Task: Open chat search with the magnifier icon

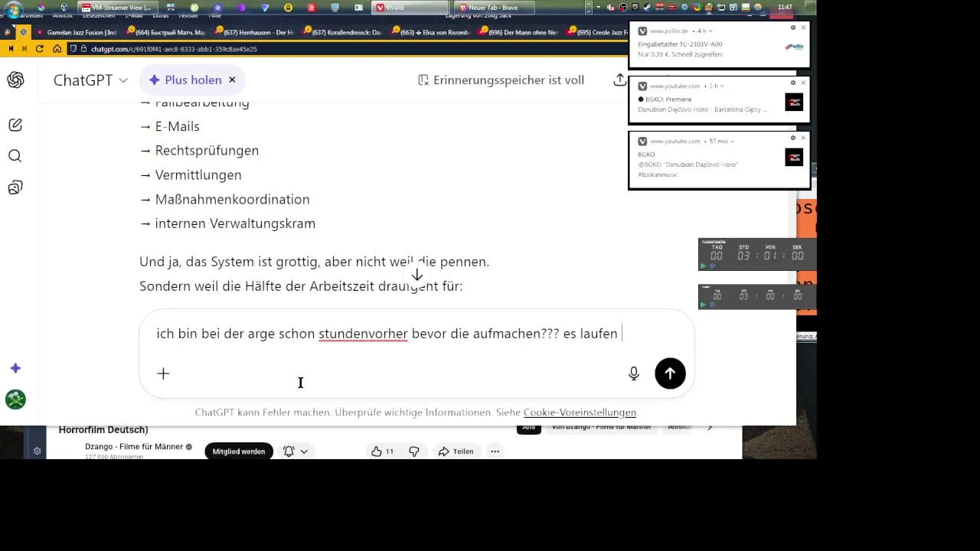Action: (15, 156)
